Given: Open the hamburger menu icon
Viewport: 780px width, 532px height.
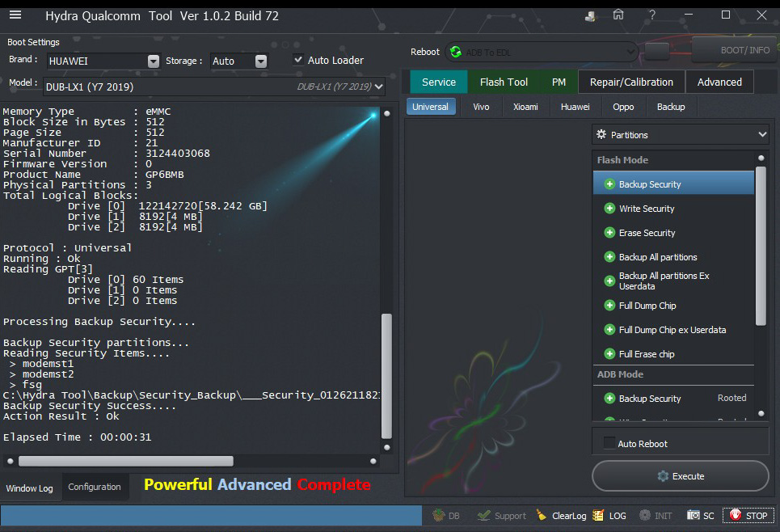Looking at the screenshot, I should [x=15, y=15].
